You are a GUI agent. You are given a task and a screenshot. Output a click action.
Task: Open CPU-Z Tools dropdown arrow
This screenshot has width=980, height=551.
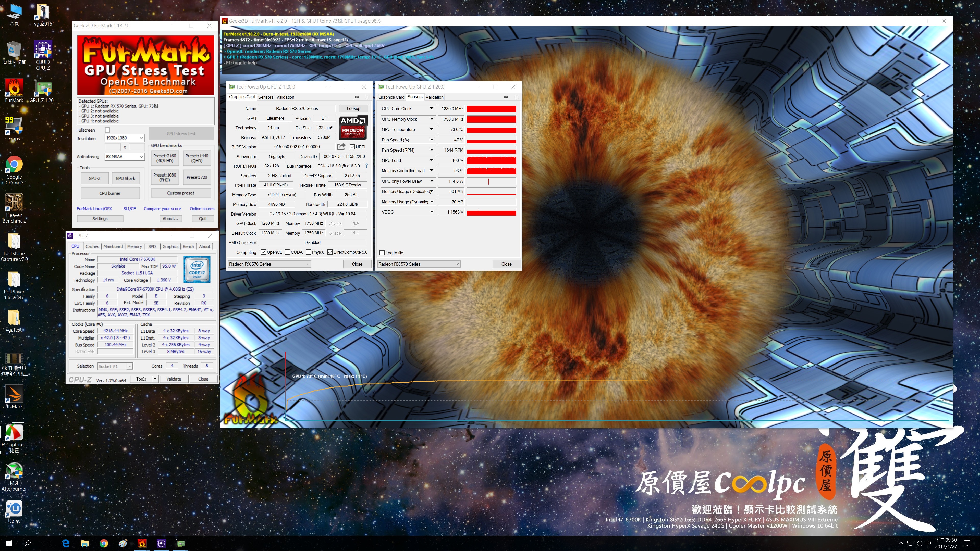pos(155,379)
